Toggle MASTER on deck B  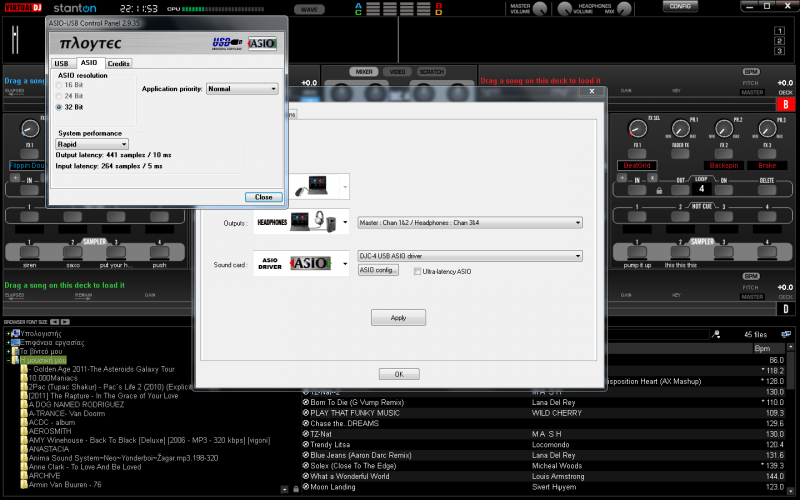[x=752, y=92]
